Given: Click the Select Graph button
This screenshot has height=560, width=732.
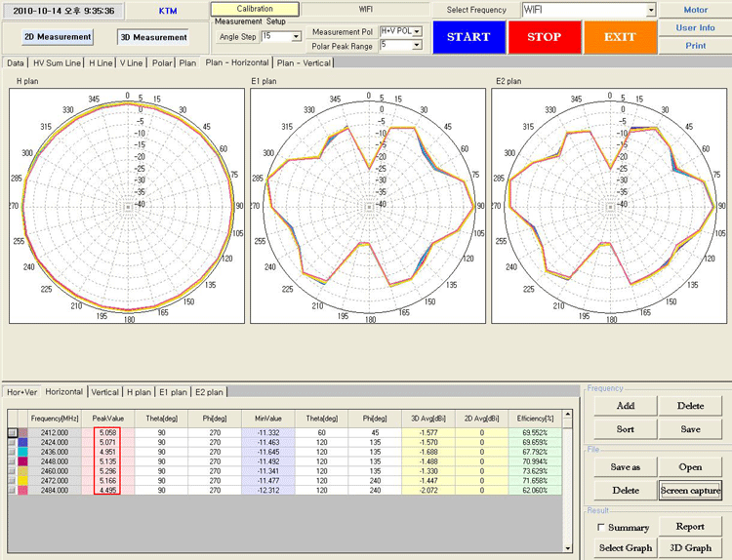Looking at the screenshot, I should 626,548.
